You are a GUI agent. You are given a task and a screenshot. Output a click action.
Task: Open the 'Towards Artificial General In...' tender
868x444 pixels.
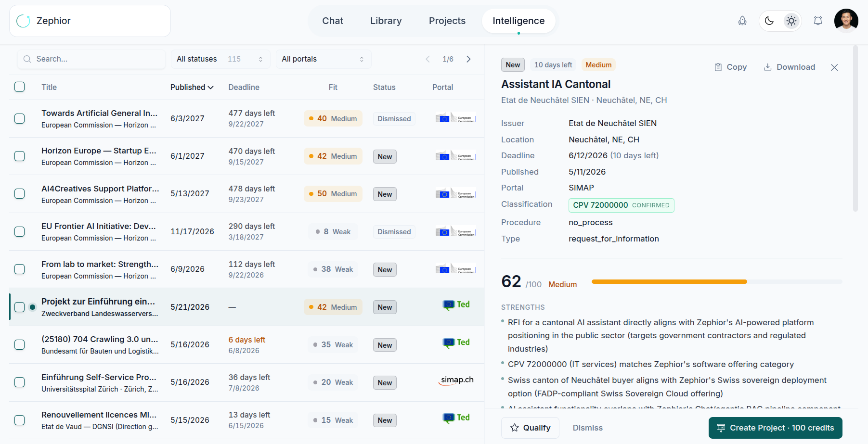100,113
